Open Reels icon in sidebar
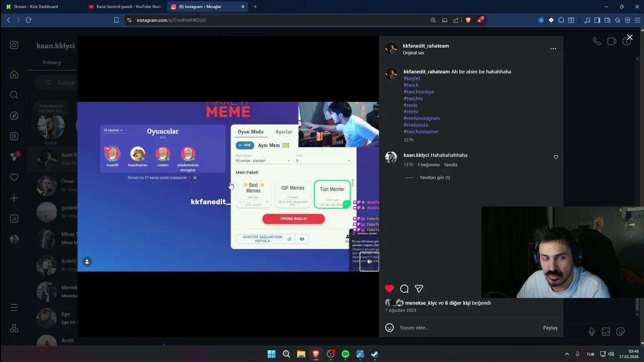 [x=14, y=136]
